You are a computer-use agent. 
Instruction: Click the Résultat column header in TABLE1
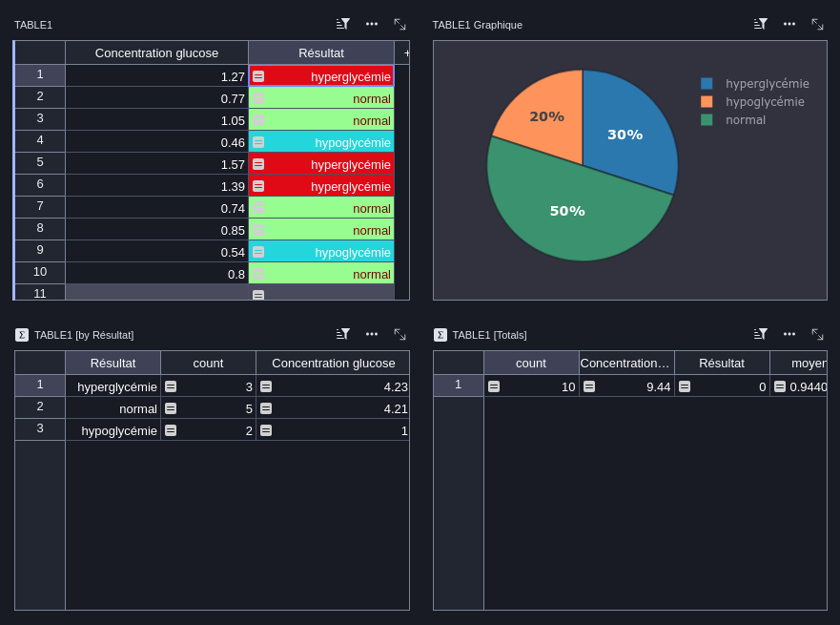point(321,53)
